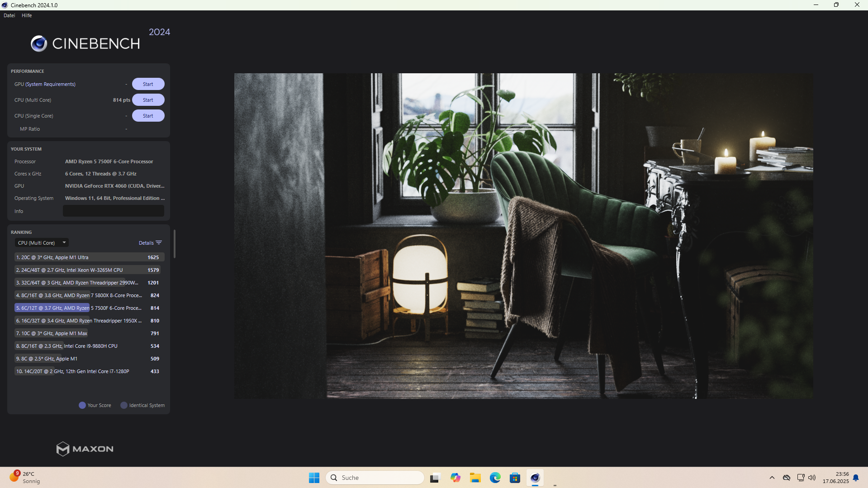Expand hidden icons in the system tray

tap(772, 477)
